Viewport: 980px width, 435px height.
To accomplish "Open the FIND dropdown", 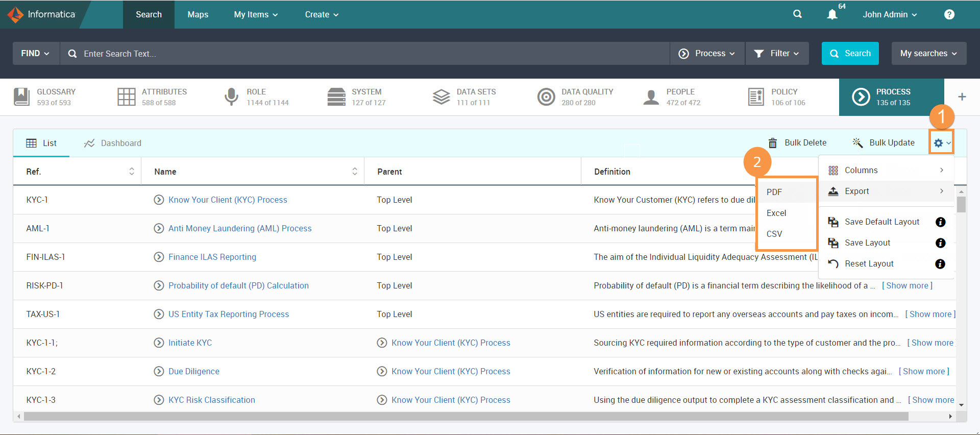I will [35, 53].
